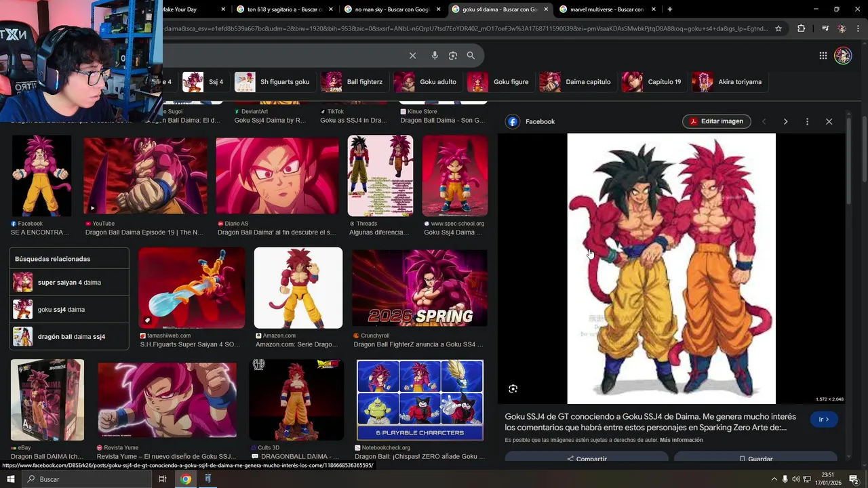Click the Compartir button
Image resolution: width=868 pixels, height=488 pixels.
pos(587,458)
